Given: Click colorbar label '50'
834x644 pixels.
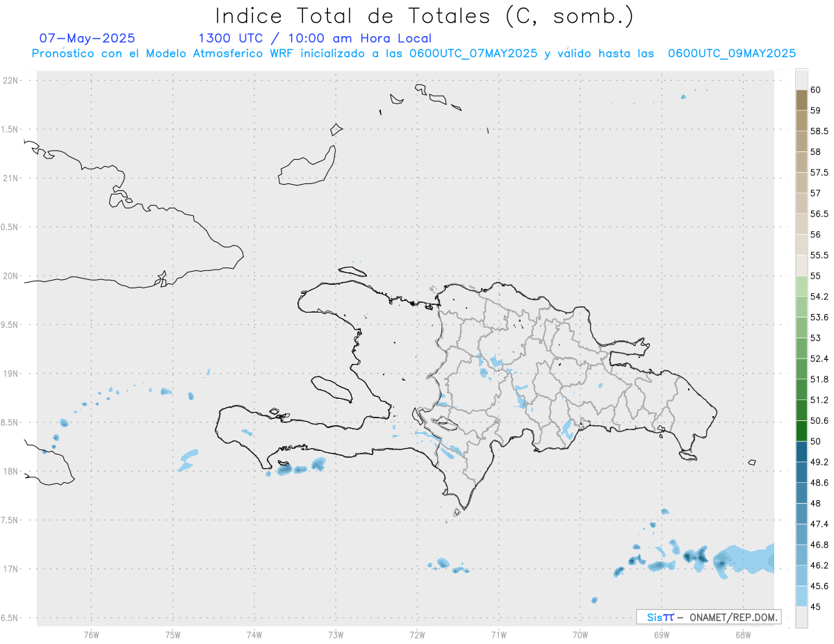Looking at the screenshot, I should click(x=816, y=441).
